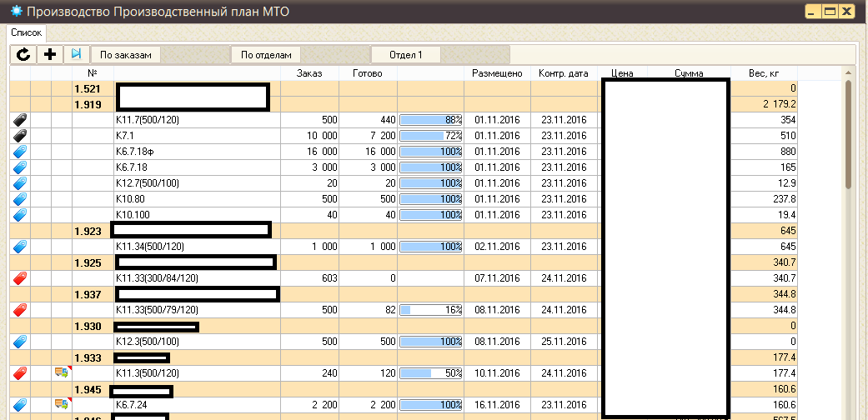This screenshot has width=868, height=420.
Task: Select order group row 1.937
Action: pos(404,294)
